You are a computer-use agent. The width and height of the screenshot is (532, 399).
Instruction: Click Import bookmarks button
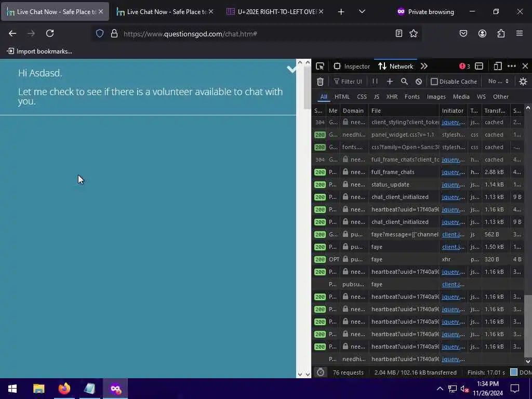click(39, 51)
